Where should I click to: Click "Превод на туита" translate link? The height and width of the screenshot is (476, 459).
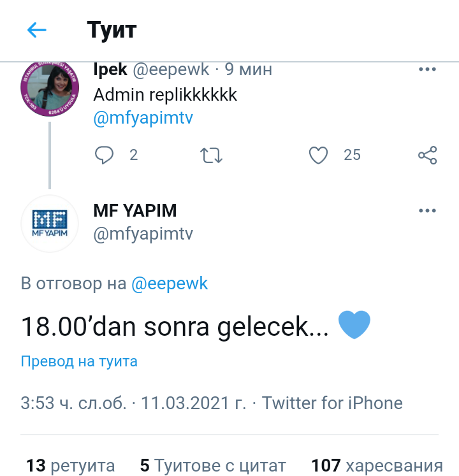79,361
